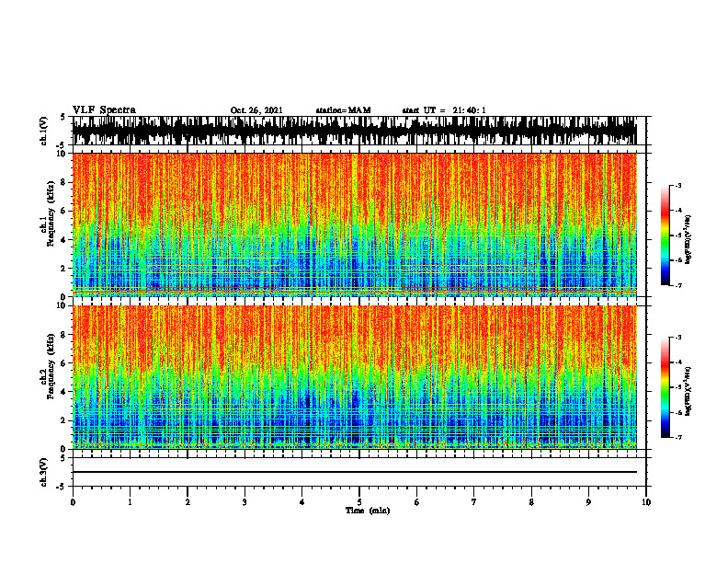Image resolution: width=728 pixels, height=563 pixels.
Task: Click the ch.1 spectrogram panel
Action: click(354, 224)
